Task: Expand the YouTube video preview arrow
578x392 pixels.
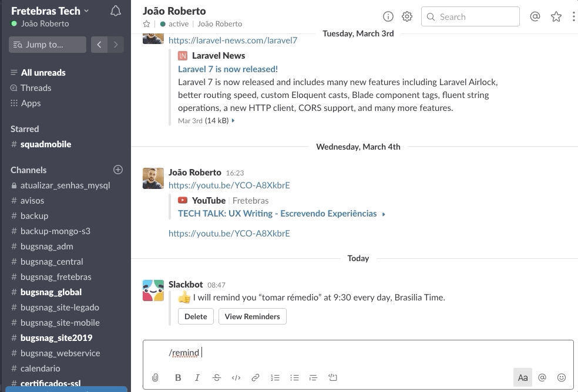Action: [384, 214]
